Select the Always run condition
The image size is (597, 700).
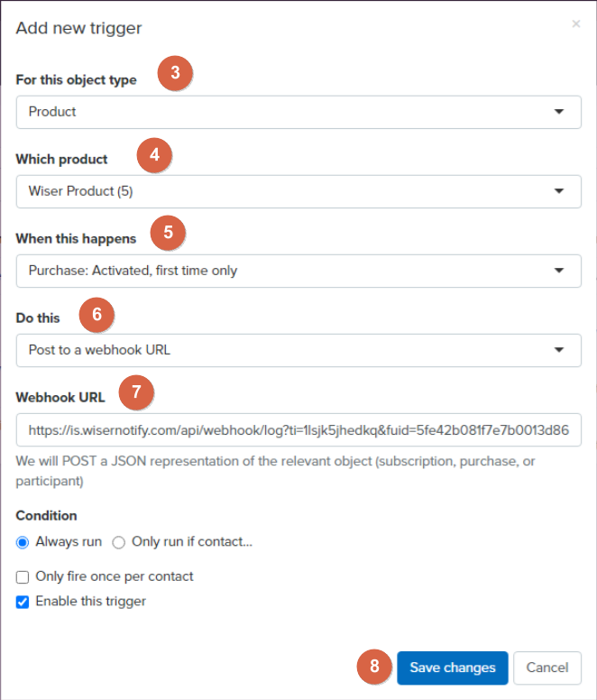[23, 542]
